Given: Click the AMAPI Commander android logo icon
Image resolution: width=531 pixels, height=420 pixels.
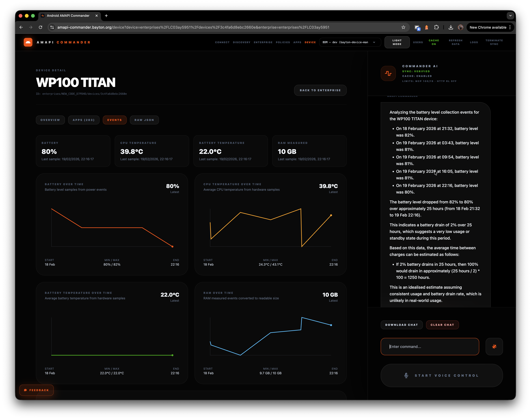Looking at the screenshot, I should 28,42.
